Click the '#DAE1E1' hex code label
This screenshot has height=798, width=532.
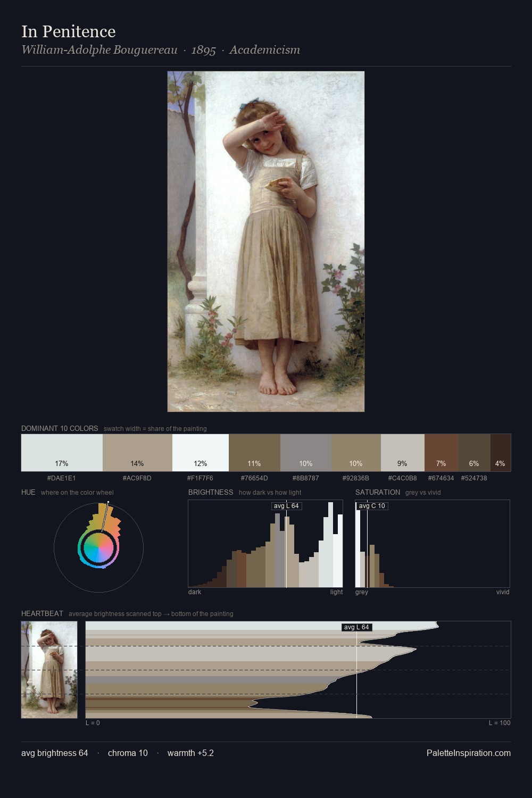62,478
